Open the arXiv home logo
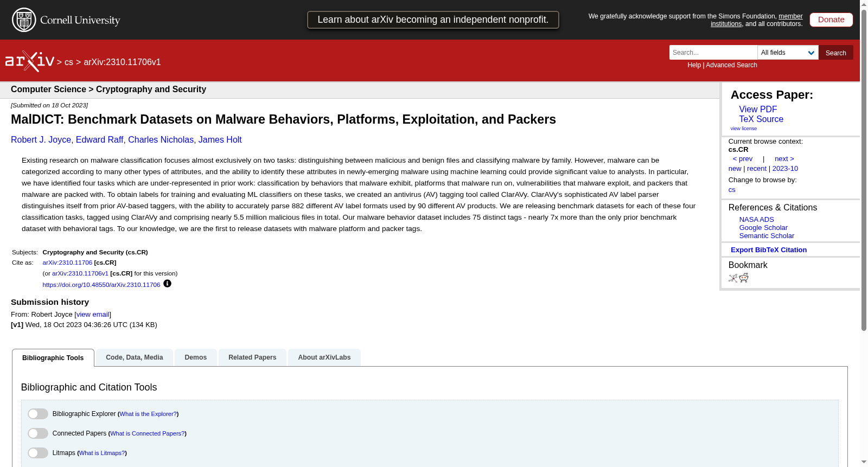 point(30,61)
